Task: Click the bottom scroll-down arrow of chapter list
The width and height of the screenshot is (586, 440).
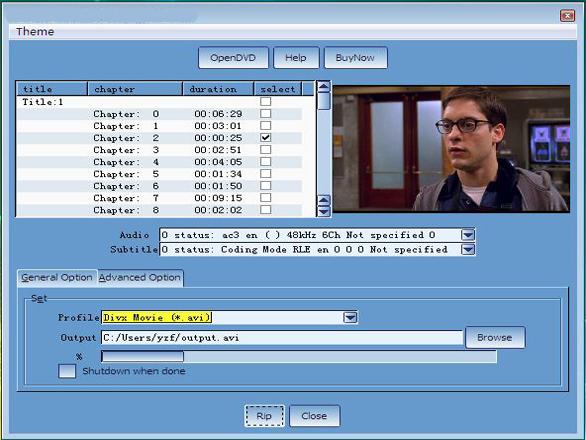Action: pos(324,211)
